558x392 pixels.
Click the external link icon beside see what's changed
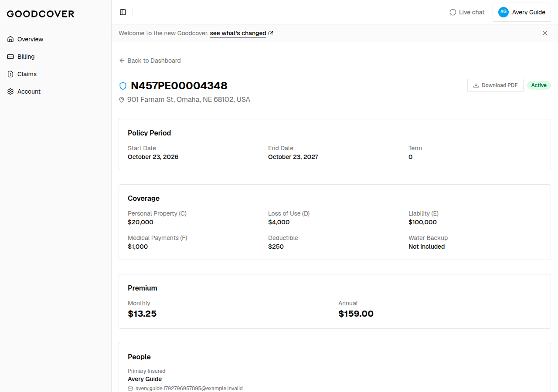(x=271, y=33)
